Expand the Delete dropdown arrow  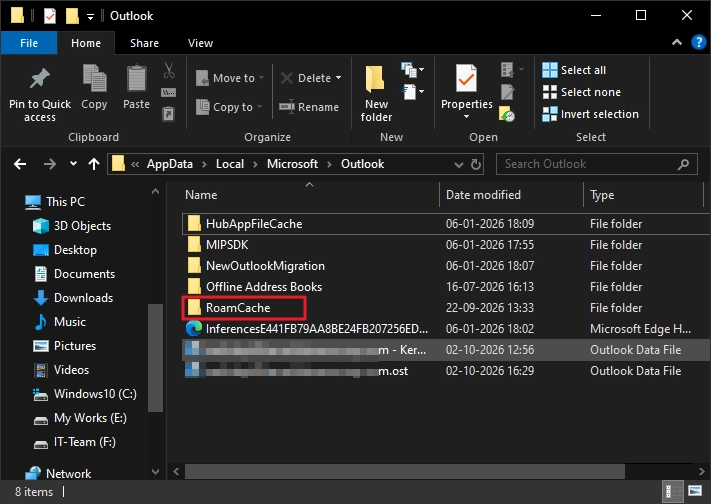coord(338,78)
